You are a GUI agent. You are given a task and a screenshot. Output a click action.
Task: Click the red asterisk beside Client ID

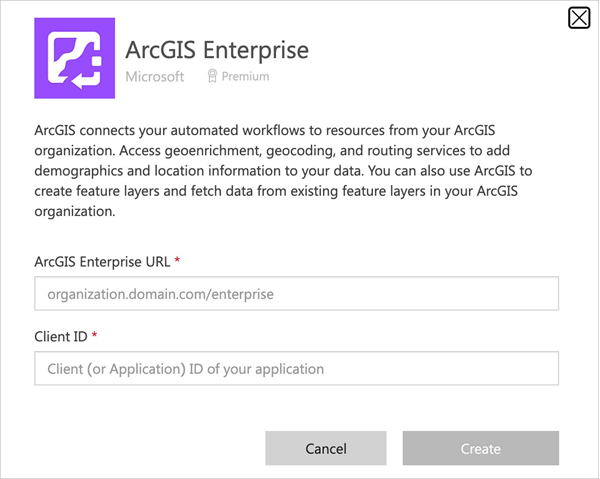click(x=94, y=336)
